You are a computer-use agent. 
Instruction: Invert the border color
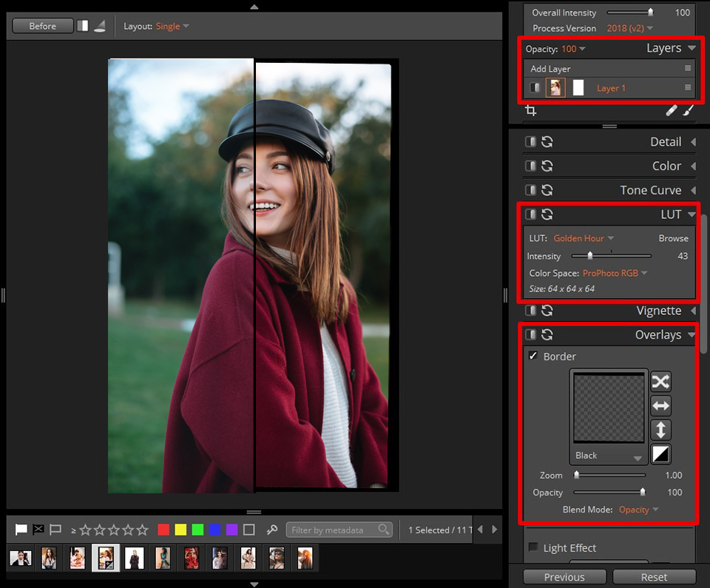(660, 454)
